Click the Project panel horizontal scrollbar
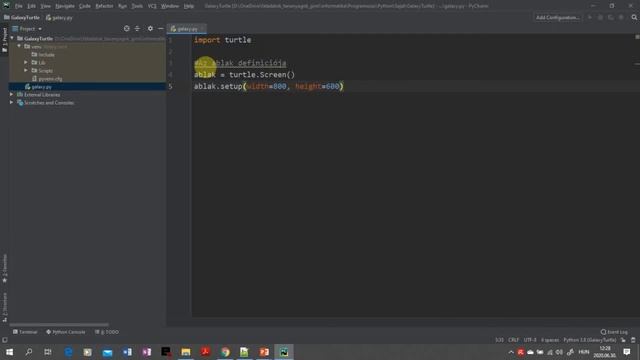The height and width of the screenshot is (360, 640). (x=59, y=325)
